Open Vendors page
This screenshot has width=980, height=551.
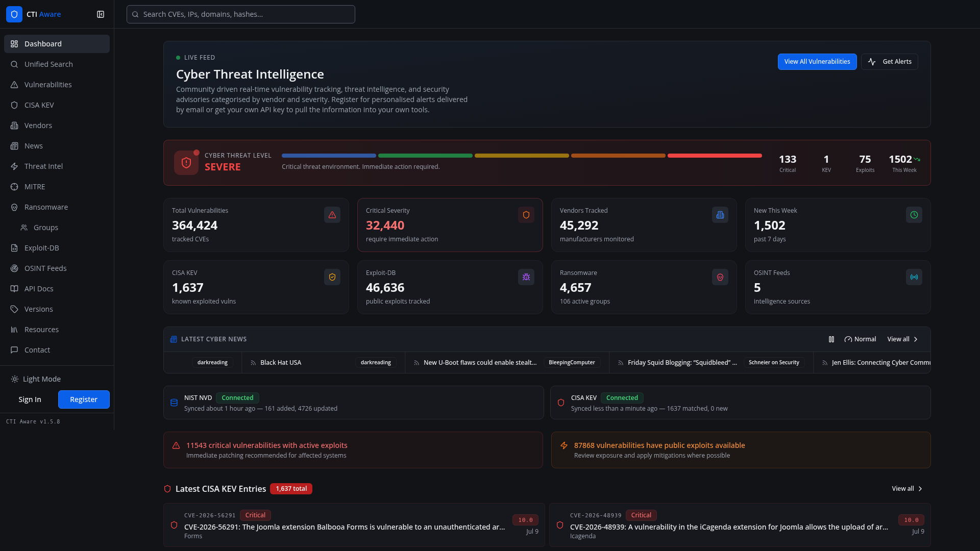57,126
